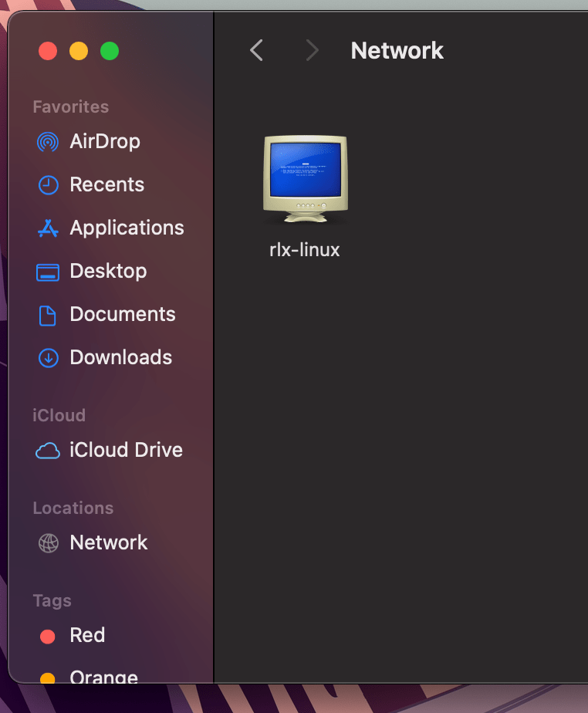Click the Locations section header
Screen dimensions: 588x713
pyautogui.click(x=73, y=508)
